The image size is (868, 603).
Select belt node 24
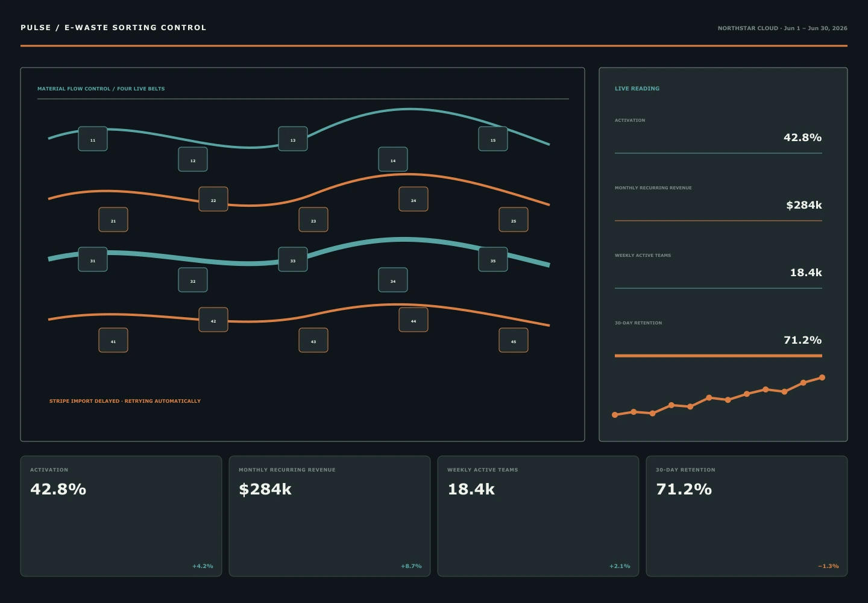(x=414, y=199)
